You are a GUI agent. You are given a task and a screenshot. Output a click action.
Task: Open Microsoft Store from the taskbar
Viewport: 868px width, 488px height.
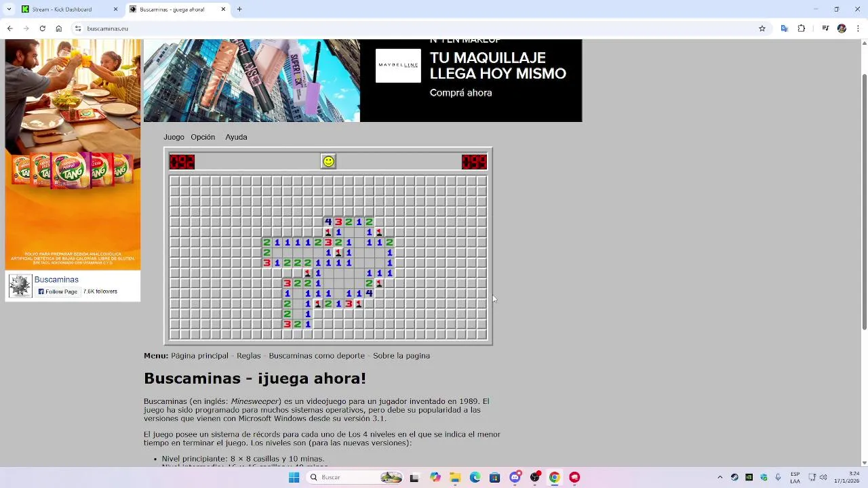coord(494,477)
